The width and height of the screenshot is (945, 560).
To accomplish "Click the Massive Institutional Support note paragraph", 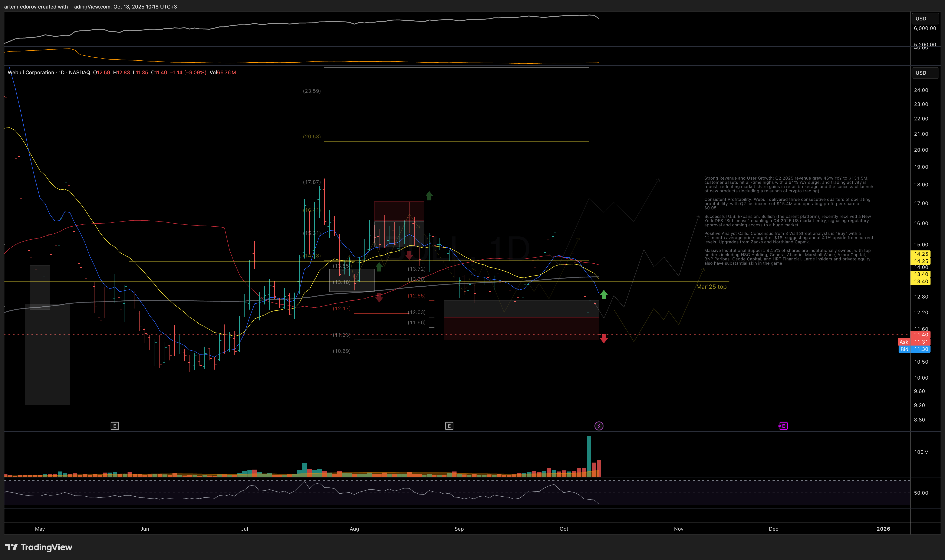I will point(788,257).
